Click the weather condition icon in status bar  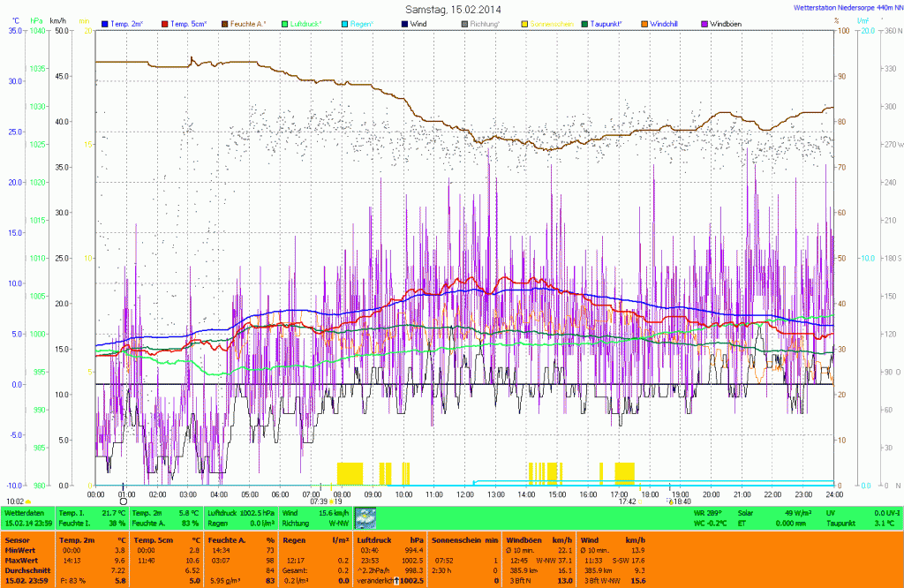pyautogui.click(x=365, y=518)
